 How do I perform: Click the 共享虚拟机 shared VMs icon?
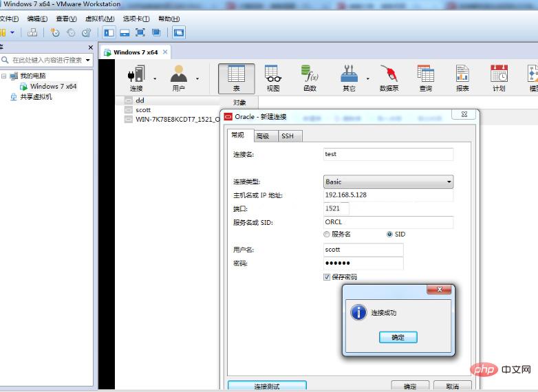(x=14, y=97)
